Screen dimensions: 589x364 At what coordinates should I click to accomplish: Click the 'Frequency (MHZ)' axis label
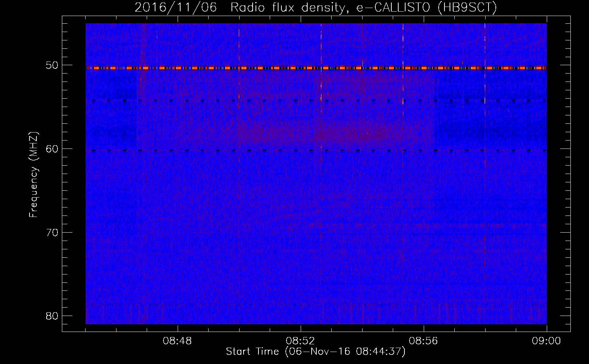point(33,175)
